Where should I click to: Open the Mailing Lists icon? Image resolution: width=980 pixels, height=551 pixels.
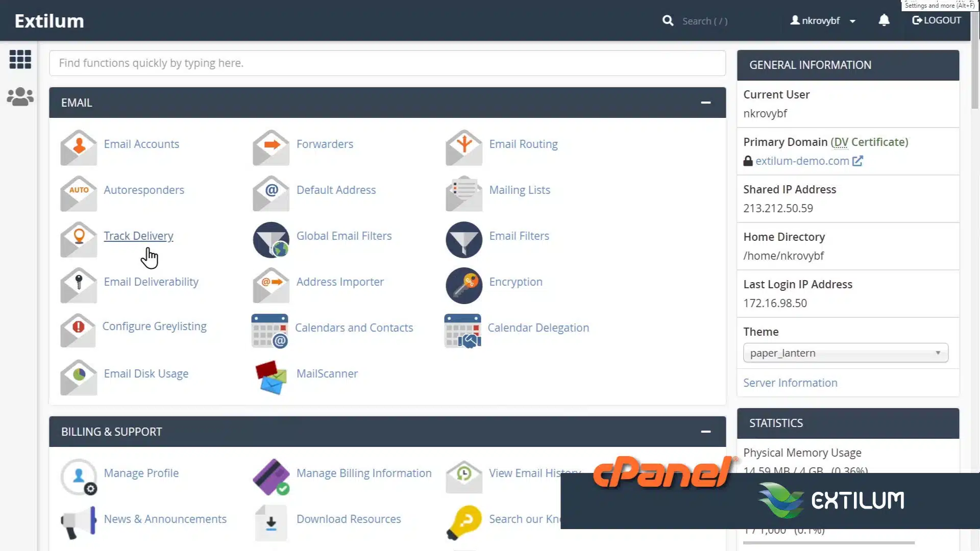click(464, 193)
